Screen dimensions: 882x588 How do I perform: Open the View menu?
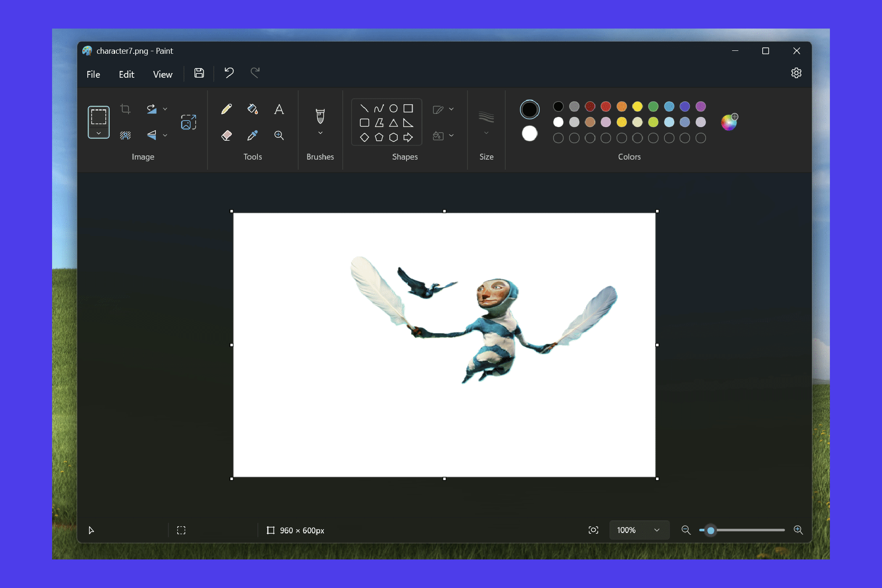click(x=163, y=74)
